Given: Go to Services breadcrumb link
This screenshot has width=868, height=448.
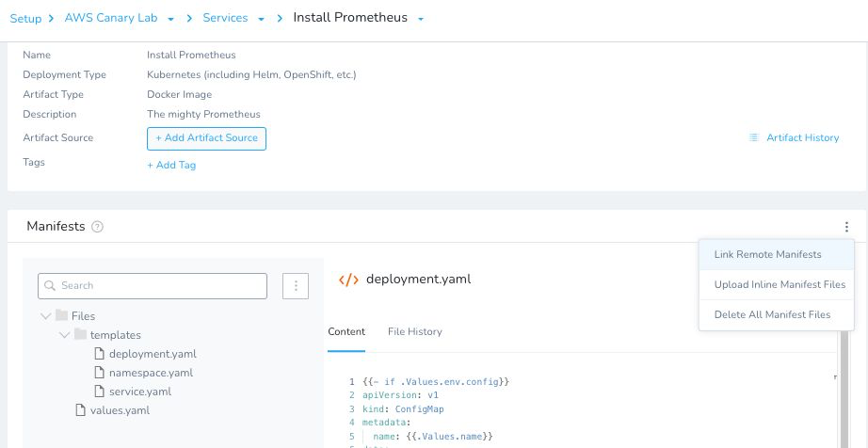Looking at the screenshot, I should (x=225, y=18).
